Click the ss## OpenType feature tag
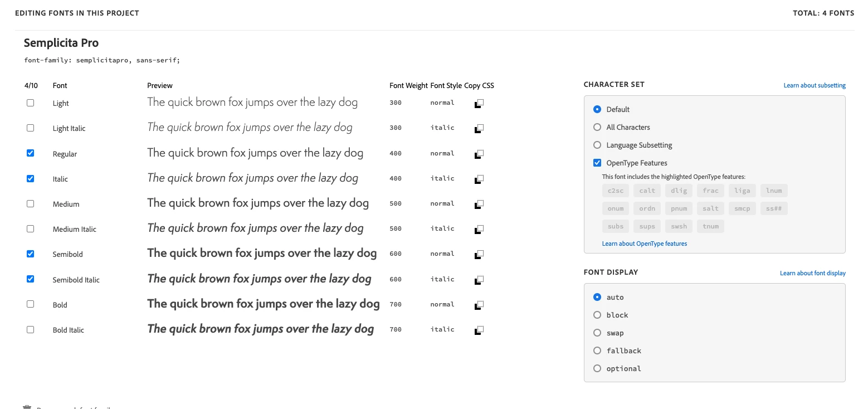This screenshot has width=868, height=409. [x=774, y=208]
